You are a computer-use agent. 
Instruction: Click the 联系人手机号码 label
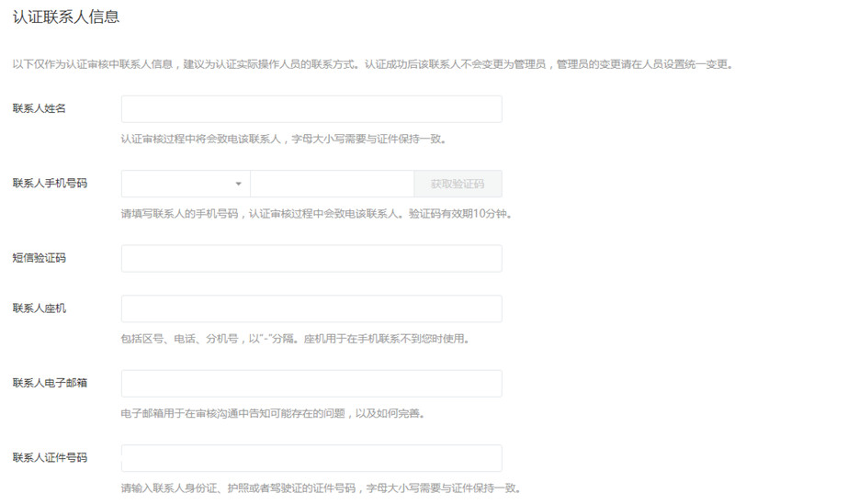[x=50, y=184]
